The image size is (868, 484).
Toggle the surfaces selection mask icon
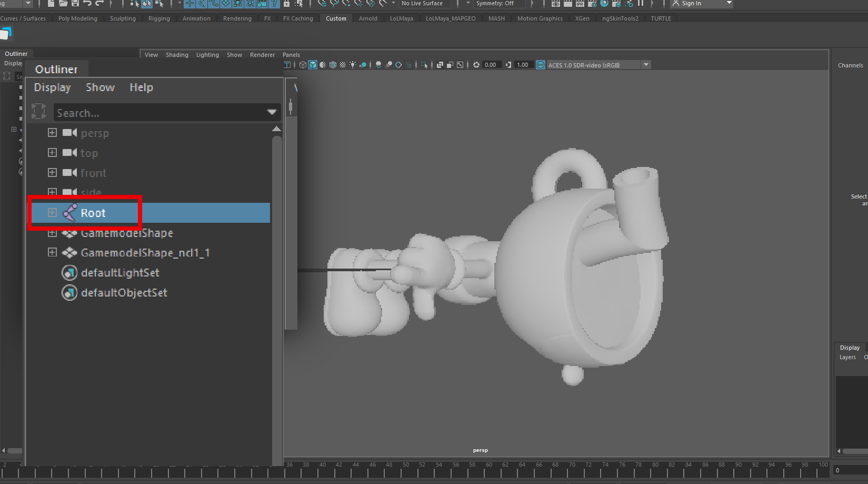point(225,4)
